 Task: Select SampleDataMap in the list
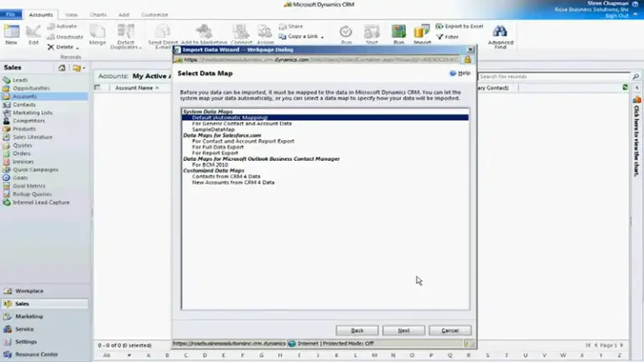(x=213, y=130)
